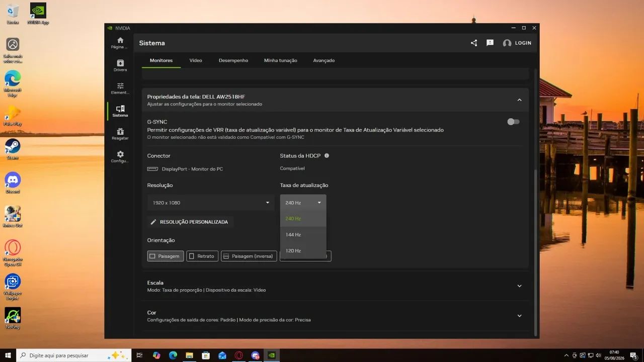Choose 144 Hz refresh rate option

click(x=303, y=235)
